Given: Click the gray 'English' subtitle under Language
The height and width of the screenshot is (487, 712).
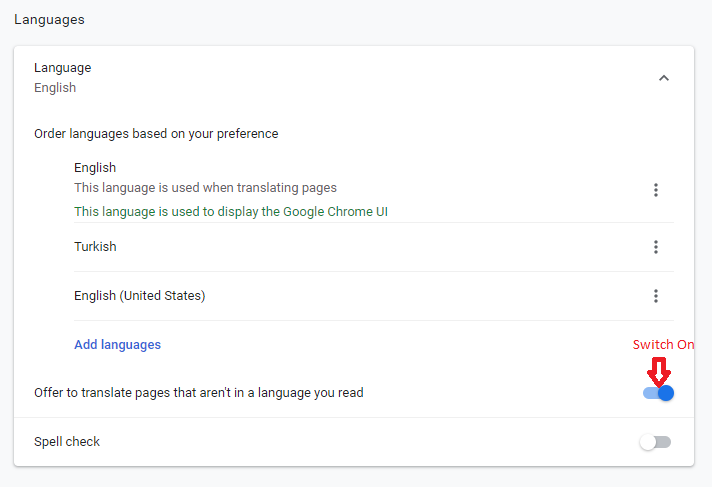Looking at the screenshot, I should click(55, 88).
